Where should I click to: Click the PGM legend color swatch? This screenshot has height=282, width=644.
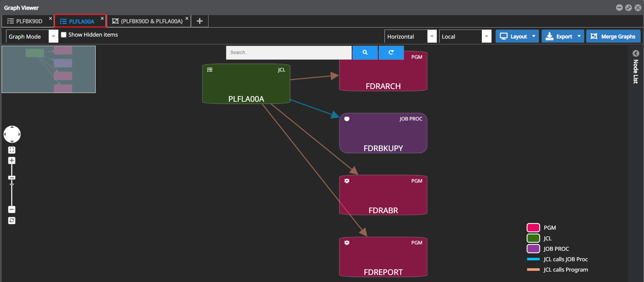(533, 228)
